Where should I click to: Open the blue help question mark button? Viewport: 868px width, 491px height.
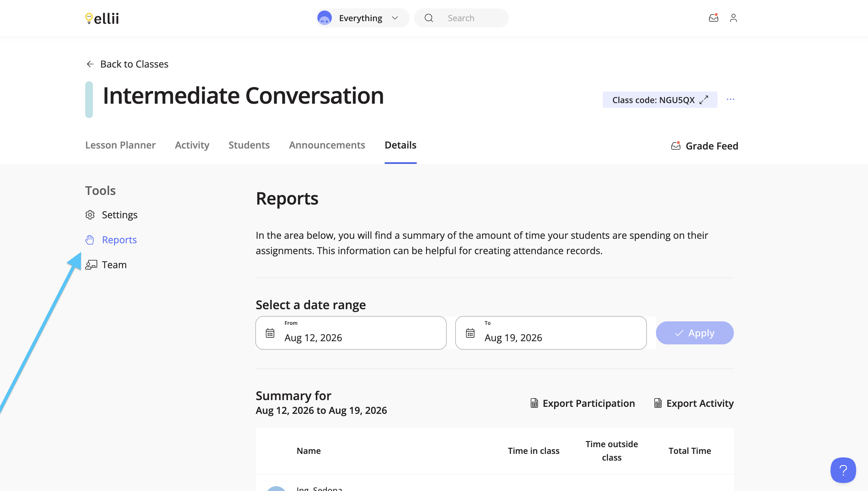(x=843, y=470)
